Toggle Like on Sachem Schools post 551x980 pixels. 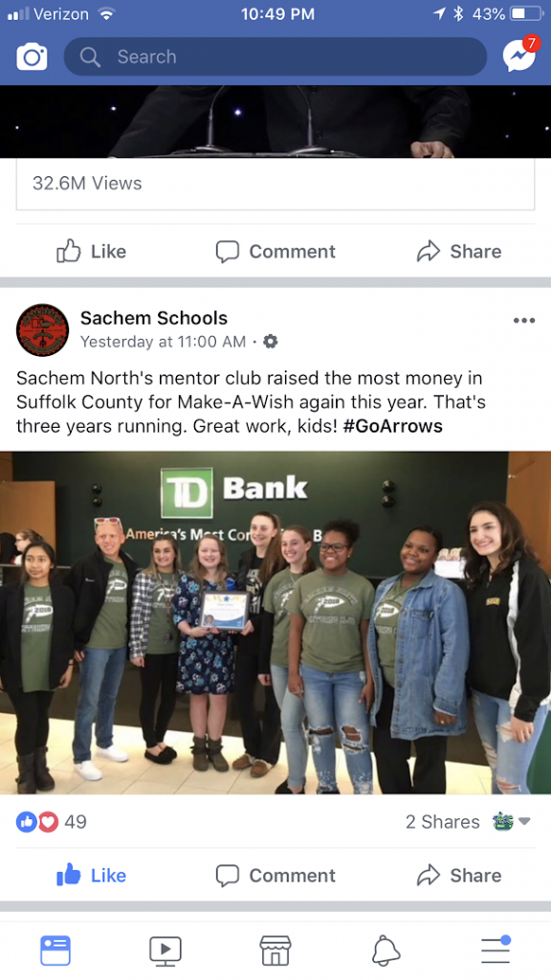(x=92, y=875)
